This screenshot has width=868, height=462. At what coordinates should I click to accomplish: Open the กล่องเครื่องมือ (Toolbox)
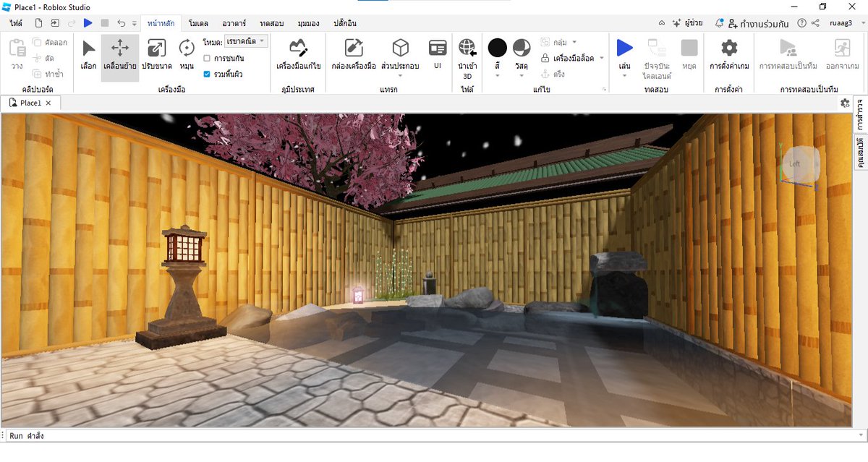click(354, 55)
